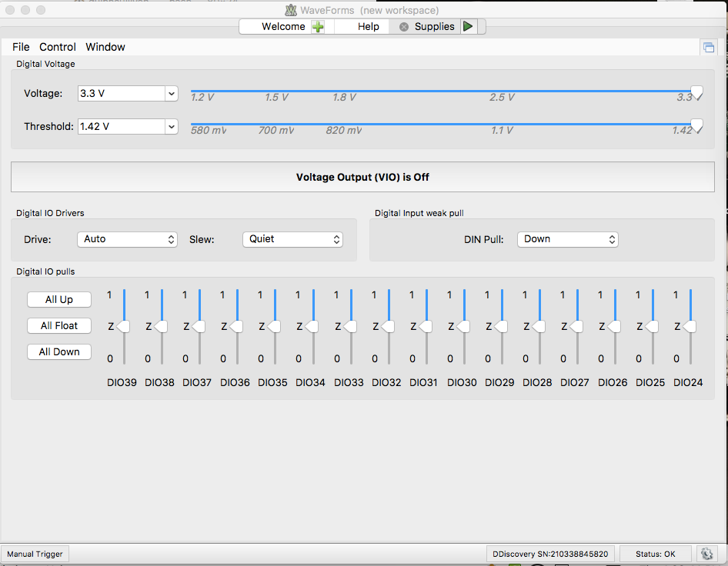Click the Manual Trigger button
Viewport: 728px width, 566px height.
35,554
